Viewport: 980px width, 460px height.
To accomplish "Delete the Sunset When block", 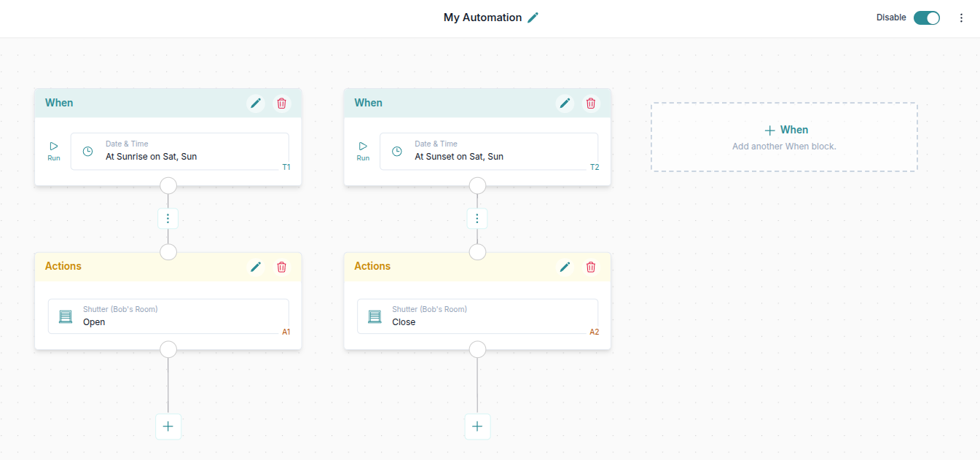I will coord(590,104).
